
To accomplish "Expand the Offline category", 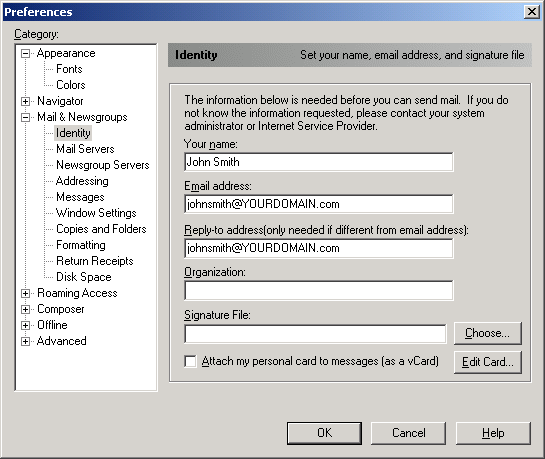I will 25,326.
